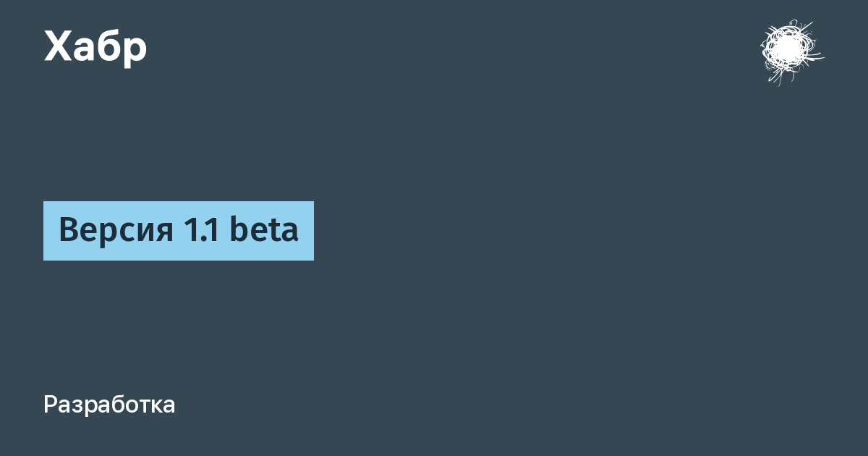Click the word beta in the banner
868x456 pixels.
pos(264,229)
